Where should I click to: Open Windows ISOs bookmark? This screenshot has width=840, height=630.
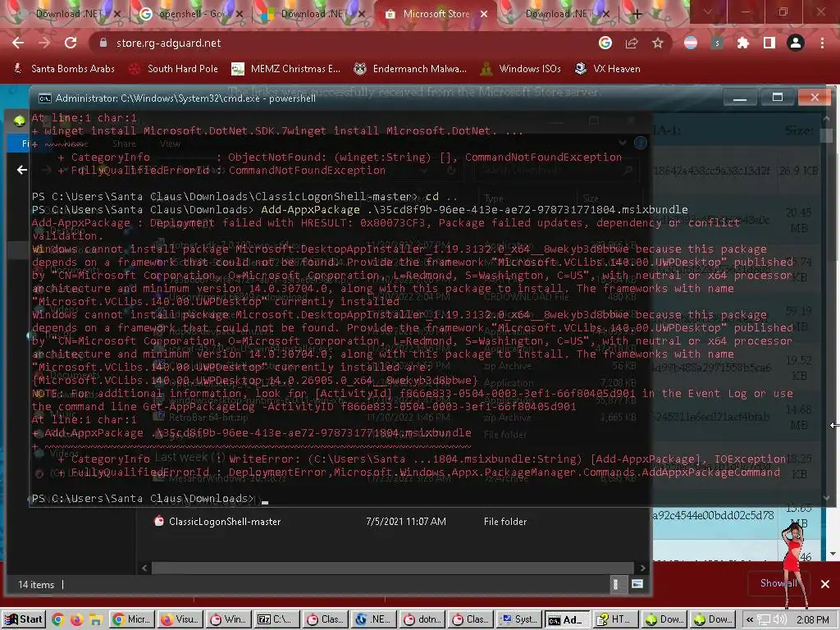(521, 69)
